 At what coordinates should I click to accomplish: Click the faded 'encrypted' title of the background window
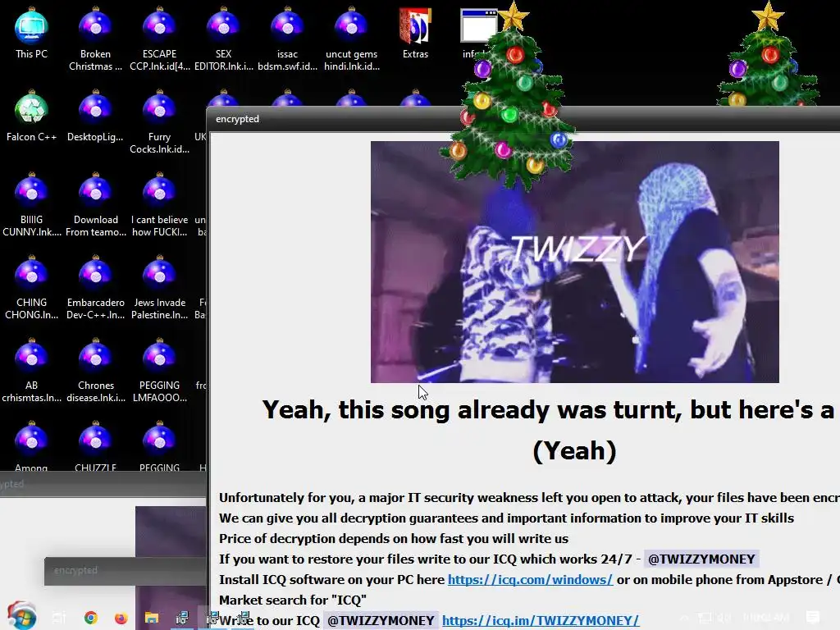click(75, 571)
